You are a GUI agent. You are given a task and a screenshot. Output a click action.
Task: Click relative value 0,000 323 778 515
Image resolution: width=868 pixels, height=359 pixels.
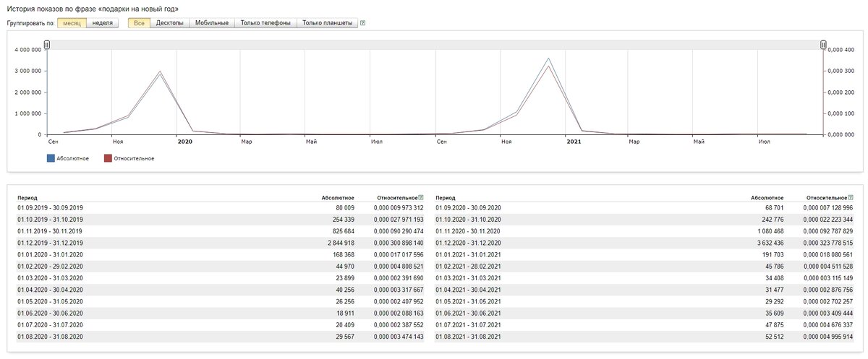pyautogui.click(x=828, y=243)
